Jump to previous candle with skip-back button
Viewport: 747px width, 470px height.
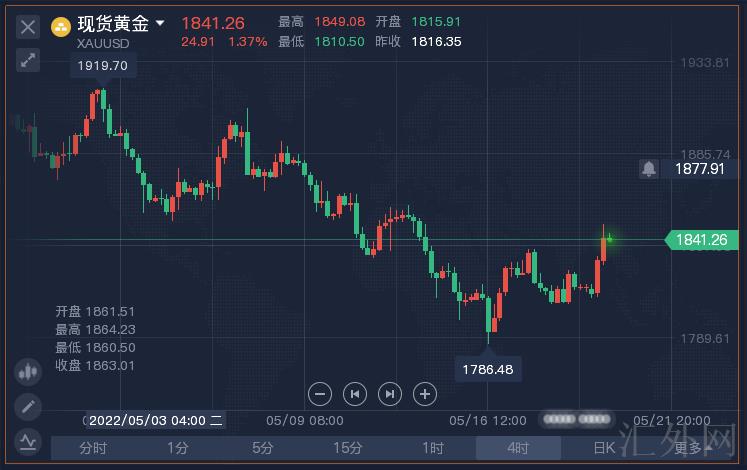click(355, 394)
